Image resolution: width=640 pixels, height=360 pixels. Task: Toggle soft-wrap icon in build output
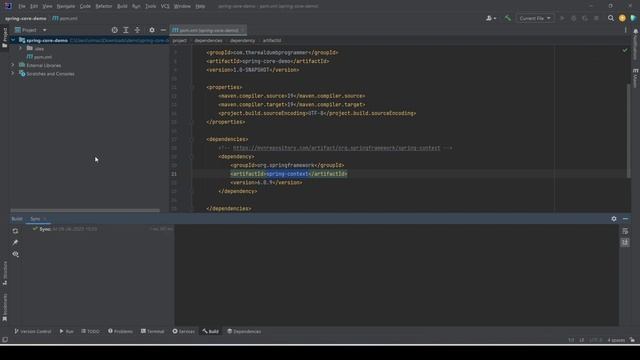point(625,231)
